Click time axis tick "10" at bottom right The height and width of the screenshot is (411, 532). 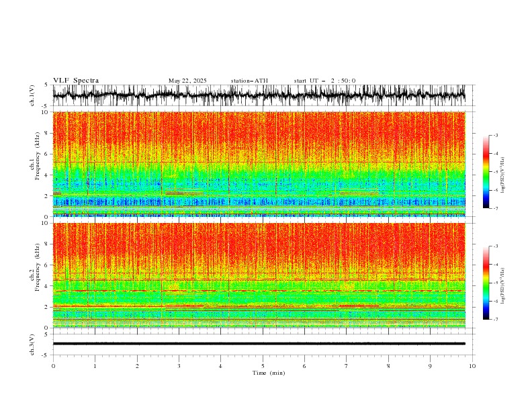pos(472,366)
